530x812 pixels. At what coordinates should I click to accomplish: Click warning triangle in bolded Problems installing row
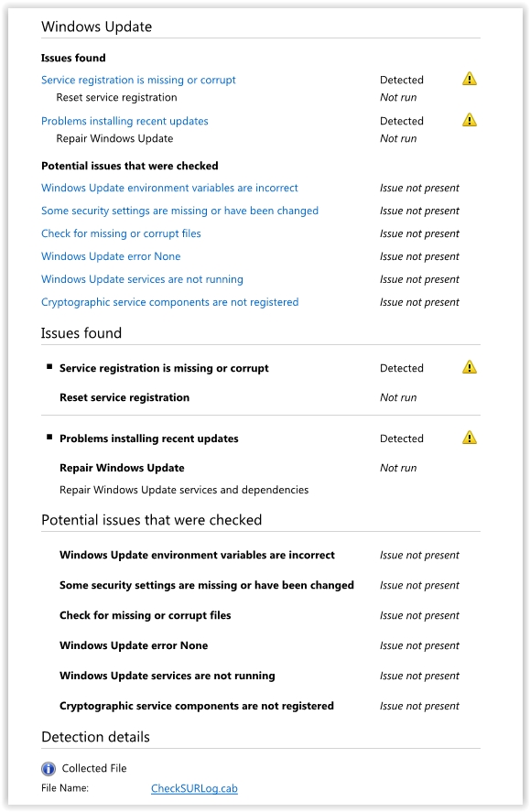coord(469,437)
